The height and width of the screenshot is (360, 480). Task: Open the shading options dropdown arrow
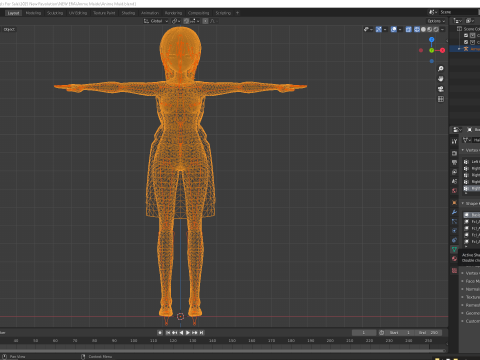click(442, 29)
